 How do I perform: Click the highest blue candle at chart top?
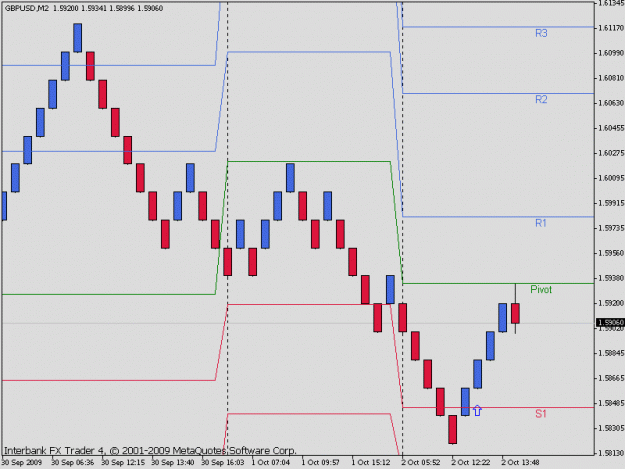click(78, 38)
